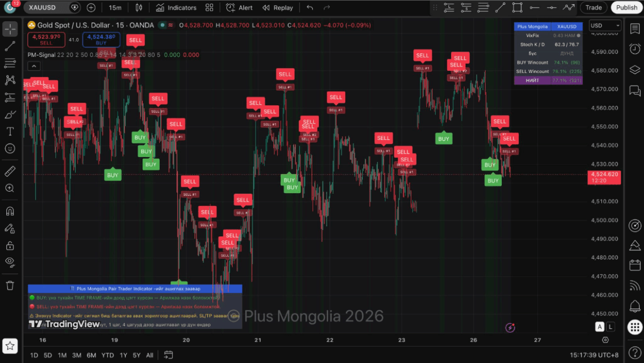The image size is (644, 363).
Task: Select the All date range
Action: pos(150,355)
